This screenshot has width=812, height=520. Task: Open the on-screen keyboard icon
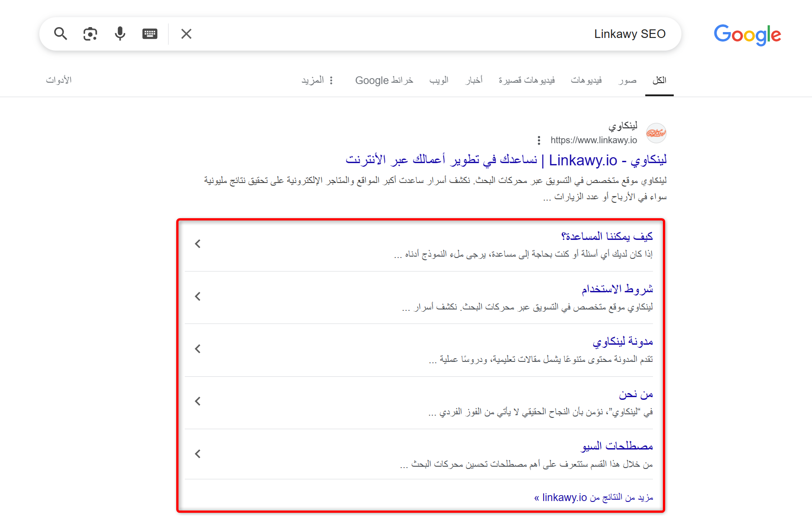150,33
